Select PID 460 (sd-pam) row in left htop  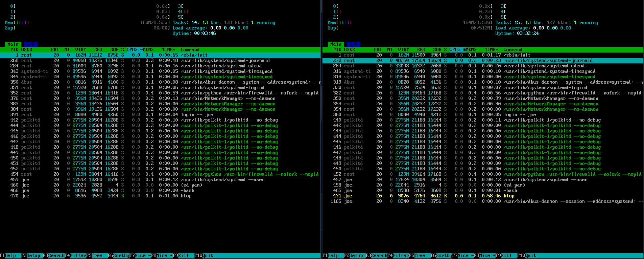coord(160,185)
